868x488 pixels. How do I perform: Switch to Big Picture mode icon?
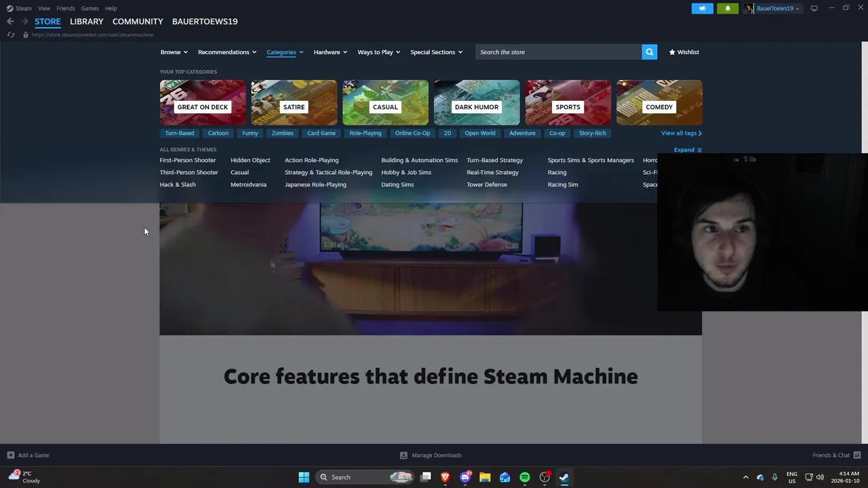814,8
